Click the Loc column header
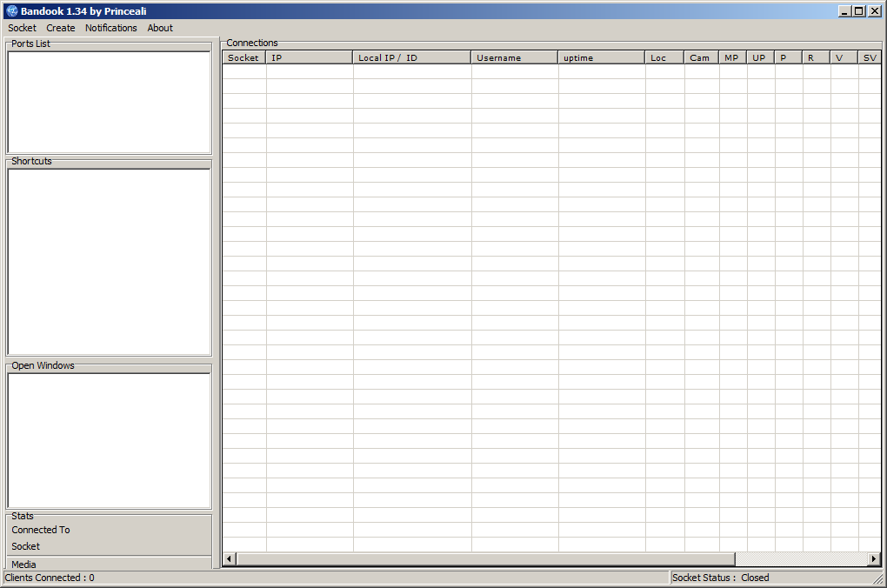 tap(664, 57)
